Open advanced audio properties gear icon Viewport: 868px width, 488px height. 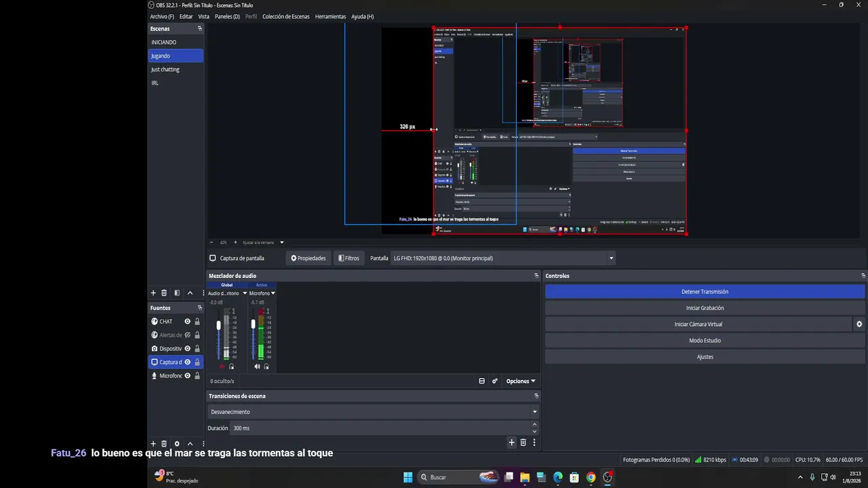(495, 381)
